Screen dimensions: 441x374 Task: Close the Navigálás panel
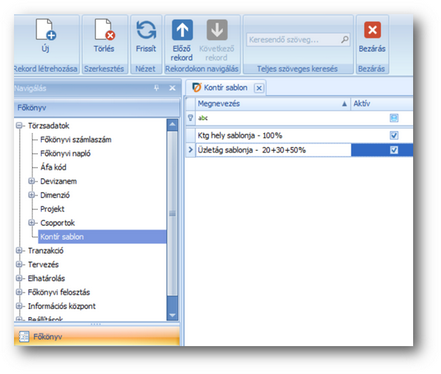pos(172,88)
